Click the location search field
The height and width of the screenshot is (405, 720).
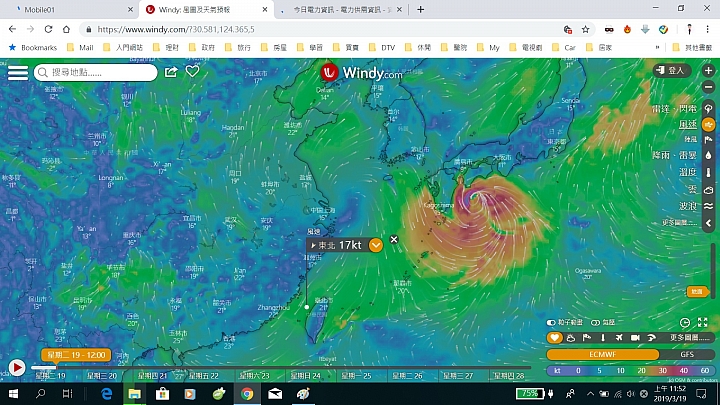point(96,73)
